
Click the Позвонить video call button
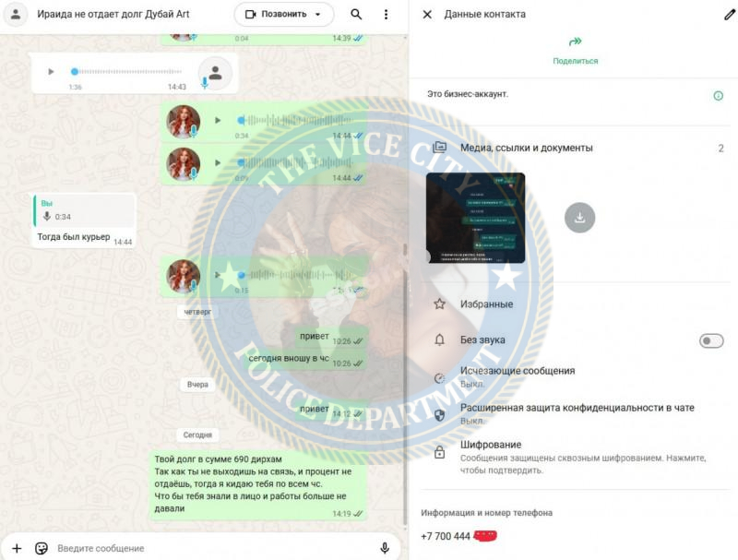coord(276,15)
